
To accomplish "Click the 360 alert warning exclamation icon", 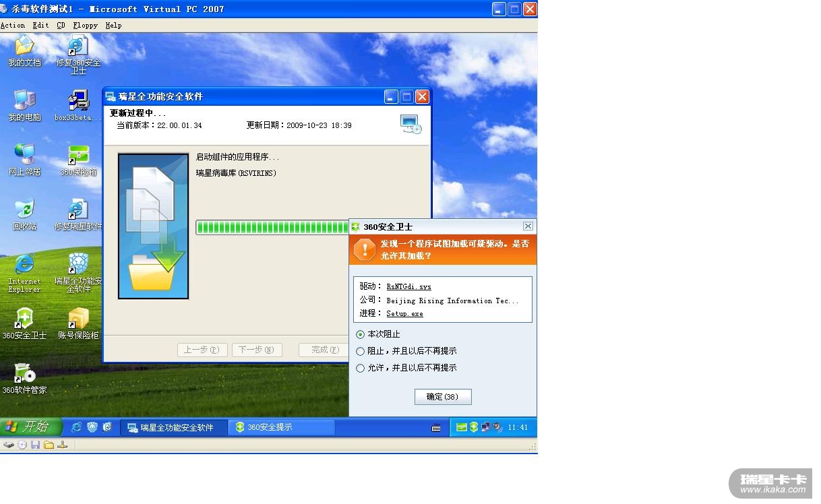I will pos(364,250).
